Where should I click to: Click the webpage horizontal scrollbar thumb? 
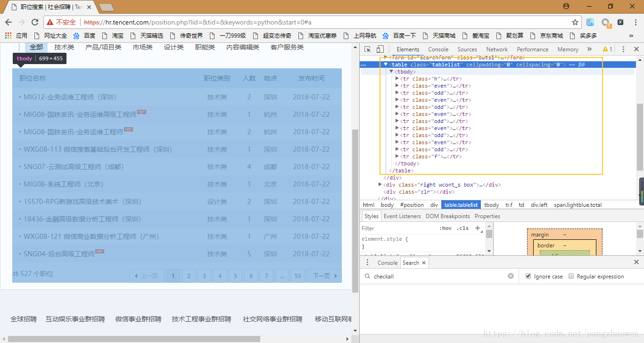point(134,339)
